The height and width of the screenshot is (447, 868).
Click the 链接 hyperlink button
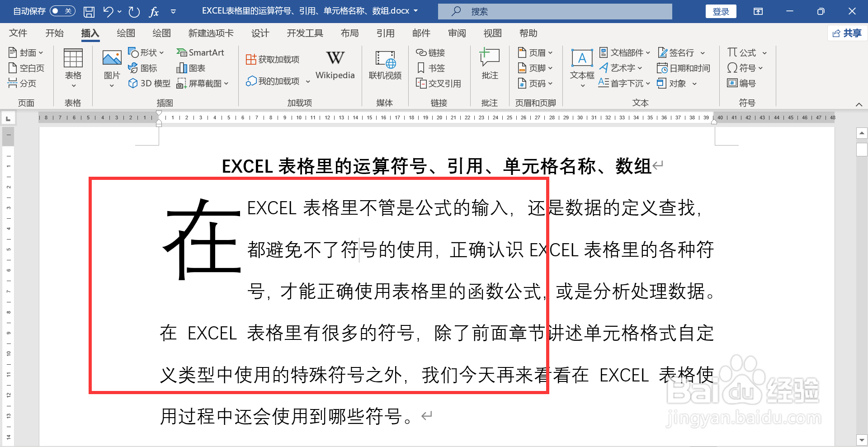(x=430, y=52)
